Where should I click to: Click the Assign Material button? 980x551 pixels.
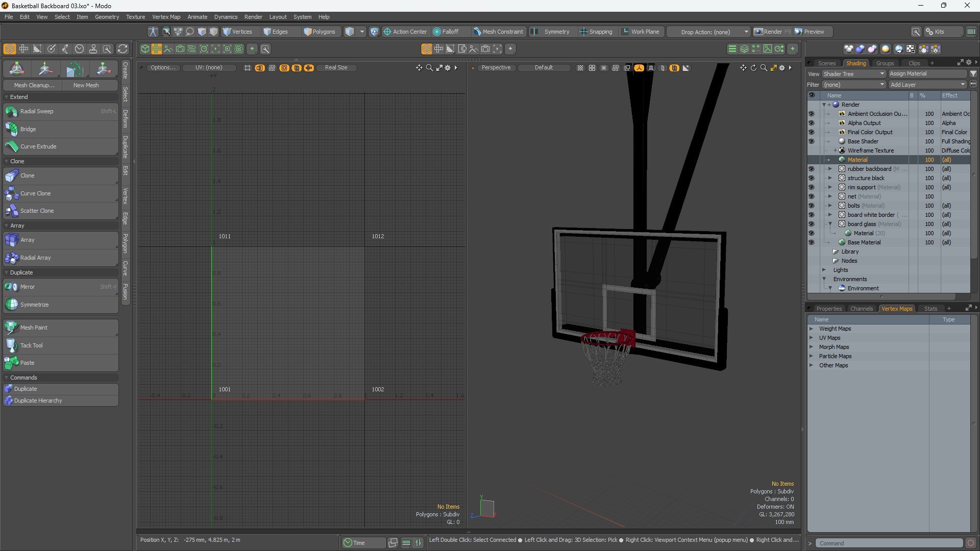[x=927, y=73]
